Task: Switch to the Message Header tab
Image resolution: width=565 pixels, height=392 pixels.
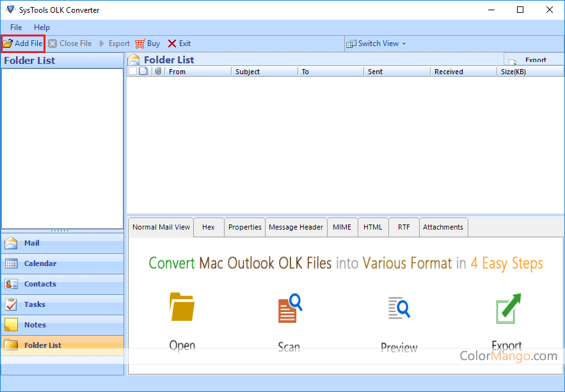Action: pos(296,227)
